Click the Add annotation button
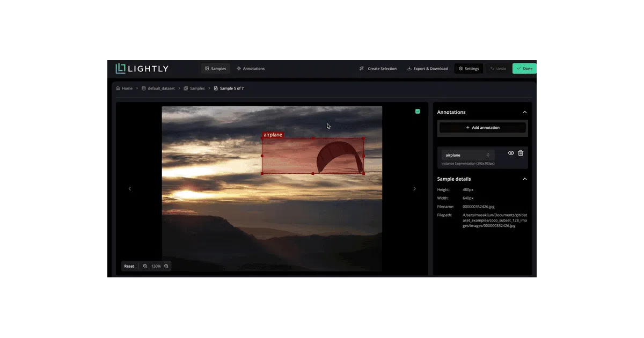 [x=482, y=128]
